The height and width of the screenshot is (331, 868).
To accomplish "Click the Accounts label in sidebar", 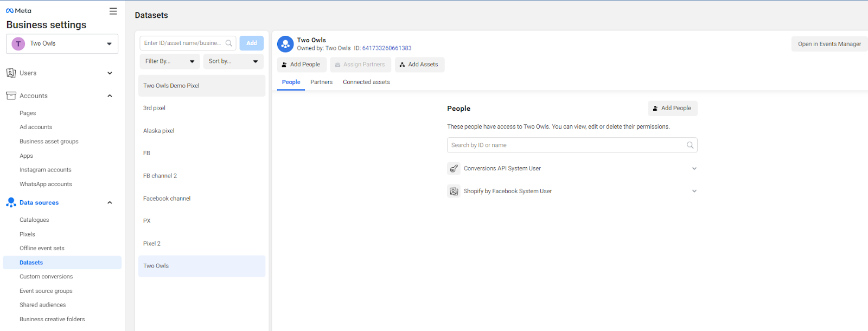I will (34, 96).
